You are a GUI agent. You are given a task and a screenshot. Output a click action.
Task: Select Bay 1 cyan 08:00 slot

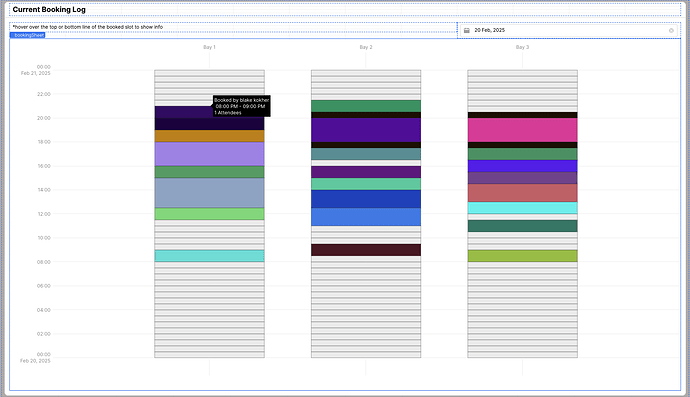[x=209, y=256]
